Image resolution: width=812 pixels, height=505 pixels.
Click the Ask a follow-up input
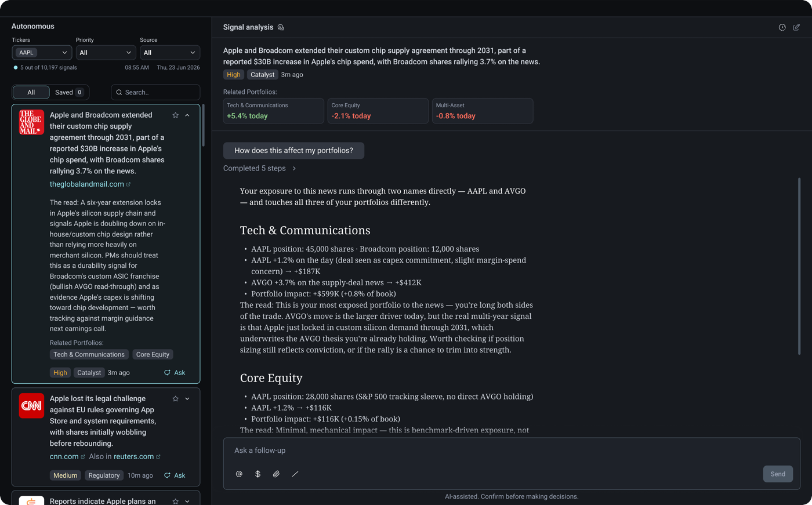click(x=512, y=450)
